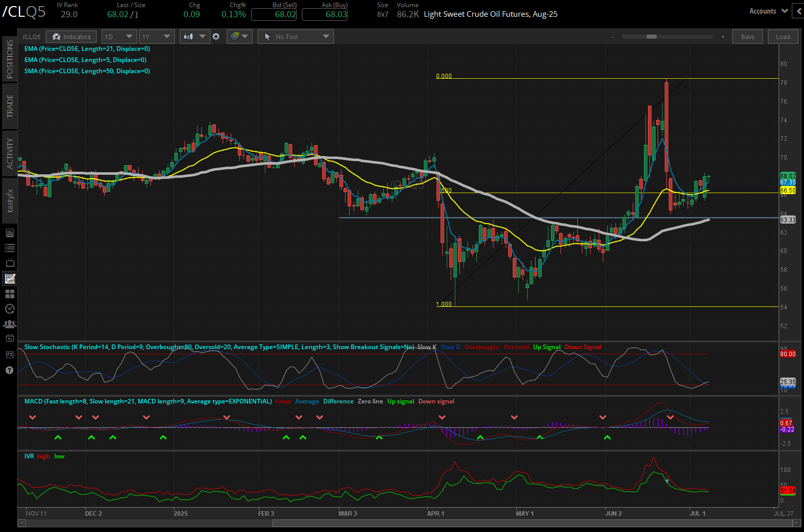Click the Fibonacci 0.000 level label
Viewport: 804px width, 532px height.
[x=444, y=76]
